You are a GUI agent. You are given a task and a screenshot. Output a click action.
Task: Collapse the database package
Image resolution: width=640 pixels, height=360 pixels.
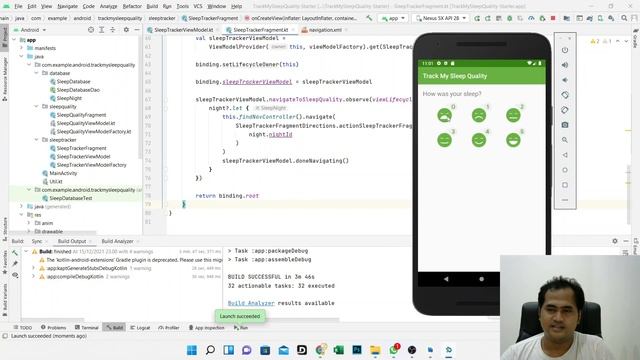36,73
